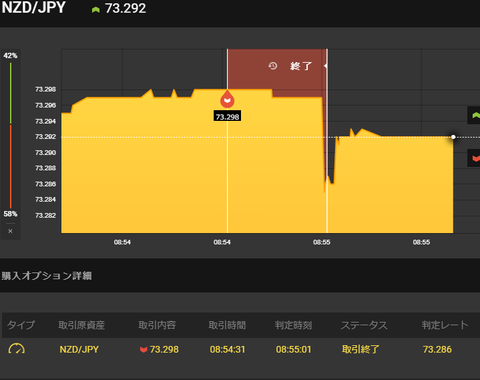
Task: Click the 08:55:01 judgment time
Action: [x=293, y=349]
